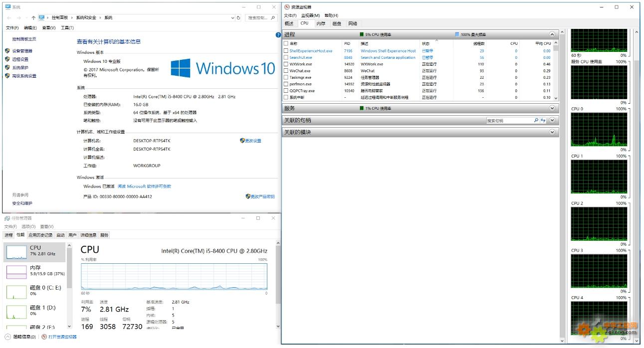Image resolution: width=644 pixels, height=348 pixels.
Task: Click the refresh icon beside handle search
Action: coord(543,121)
